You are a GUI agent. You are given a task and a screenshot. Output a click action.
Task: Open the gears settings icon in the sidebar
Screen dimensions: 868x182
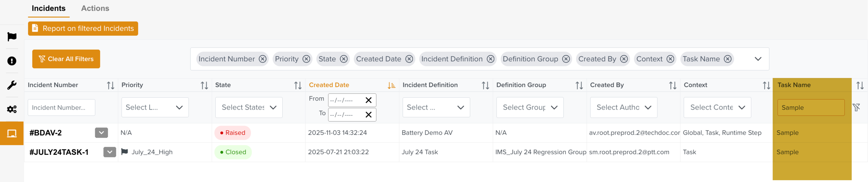[12, 109]
